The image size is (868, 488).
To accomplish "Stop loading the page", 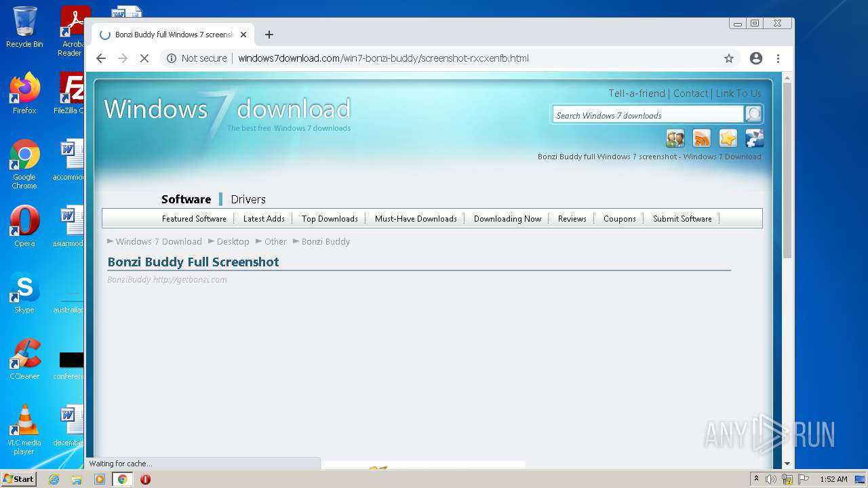I will [x=144, y=58].
